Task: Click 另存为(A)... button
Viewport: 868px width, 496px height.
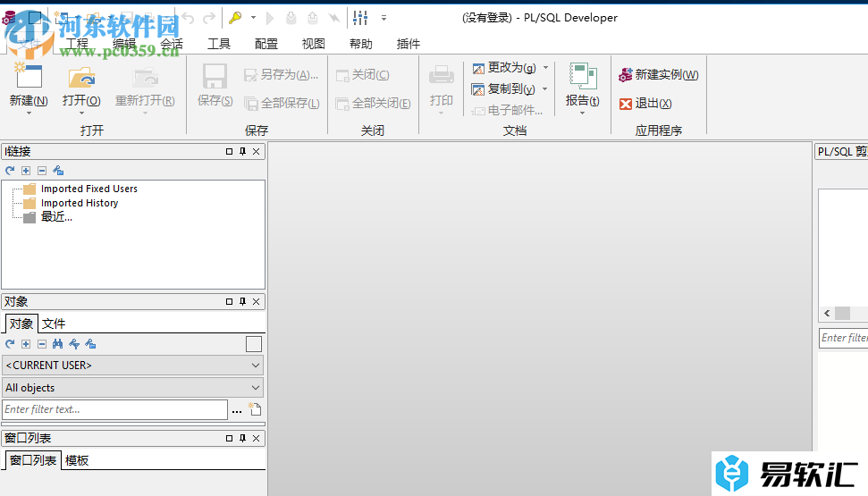Action: pos(282,75)
